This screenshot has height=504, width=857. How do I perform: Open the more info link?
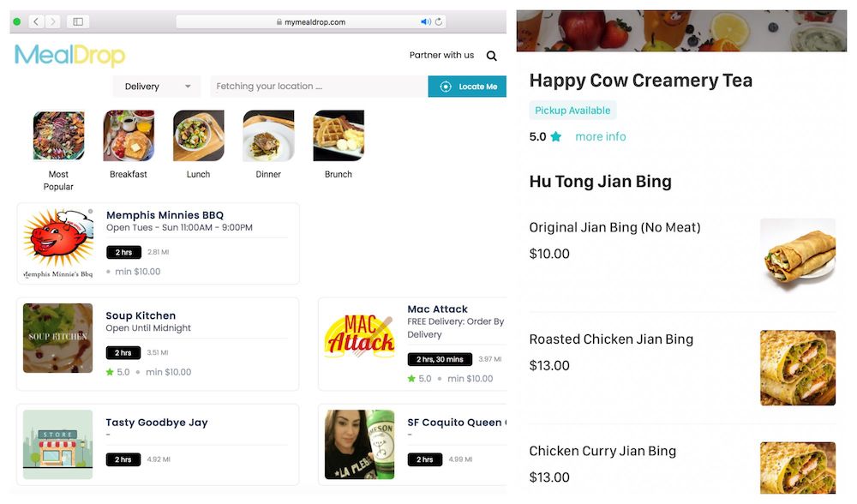(600, 136)
